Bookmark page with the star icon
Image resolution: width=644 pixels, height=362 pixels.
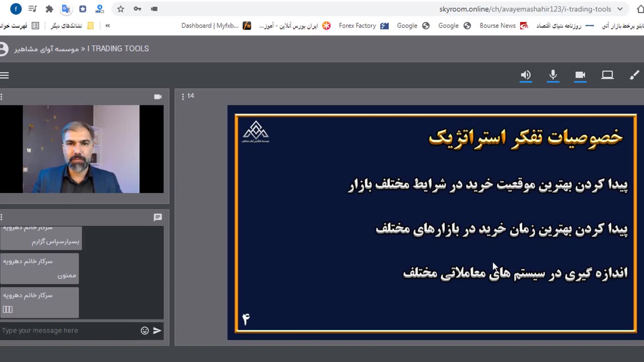tap(121, 9)
